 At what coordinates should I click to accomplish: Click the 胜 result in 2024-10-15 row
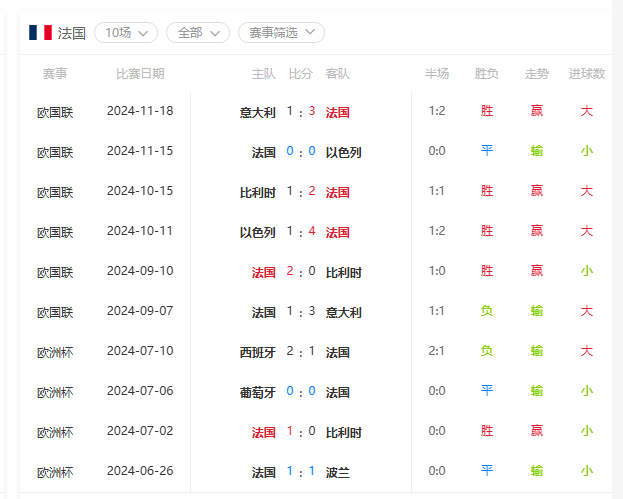coord(486,191)
